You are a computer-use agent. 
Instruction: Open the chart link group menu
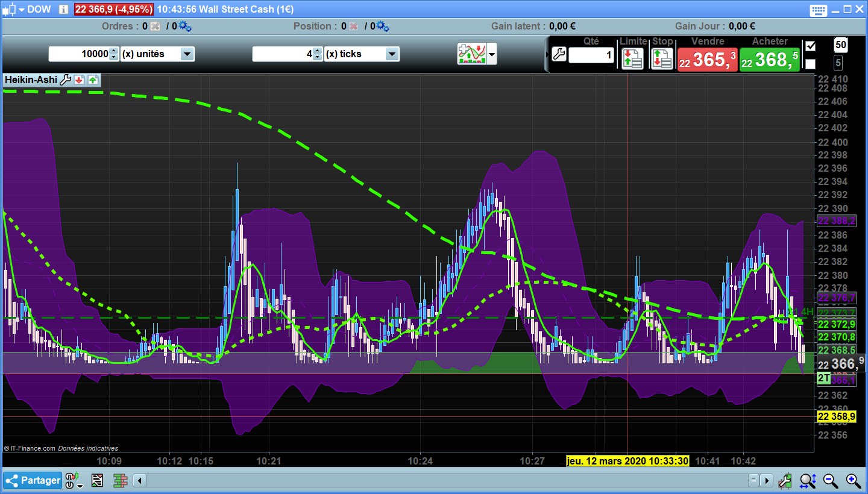click(x=72, y=481)
